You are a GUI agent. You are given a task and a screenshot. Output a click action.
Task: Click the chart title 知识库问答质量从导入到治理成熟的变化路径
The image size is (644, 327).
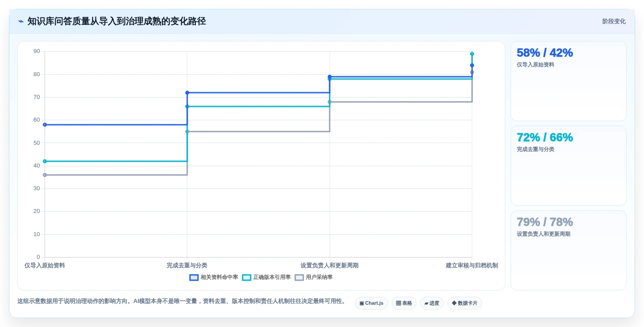[x=116, y=21]
